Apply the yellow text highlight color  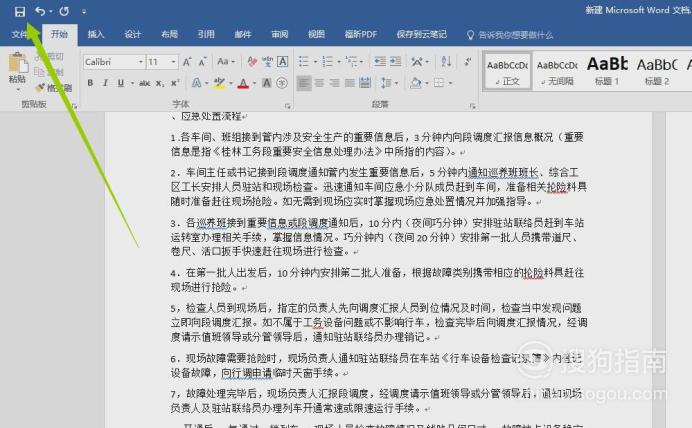(219, 83)
